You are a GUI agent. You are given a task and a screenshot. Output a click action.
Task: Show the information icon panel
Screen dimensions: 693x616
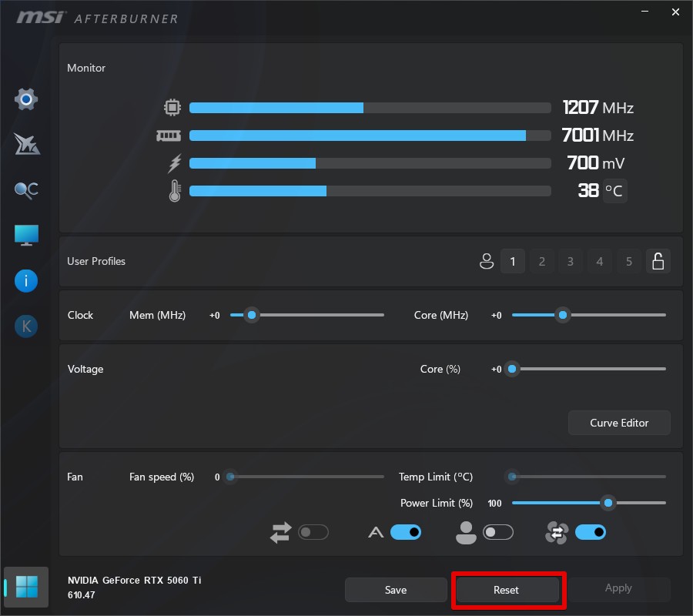[x=26, y=281]
